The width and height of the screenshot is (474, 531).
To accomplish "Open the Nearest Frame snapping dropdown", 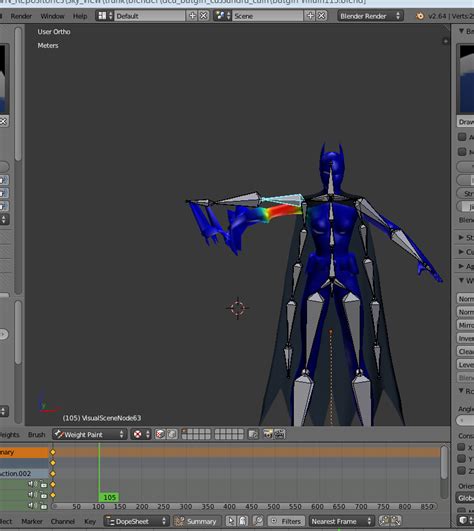I will click(x=341, y=521).
